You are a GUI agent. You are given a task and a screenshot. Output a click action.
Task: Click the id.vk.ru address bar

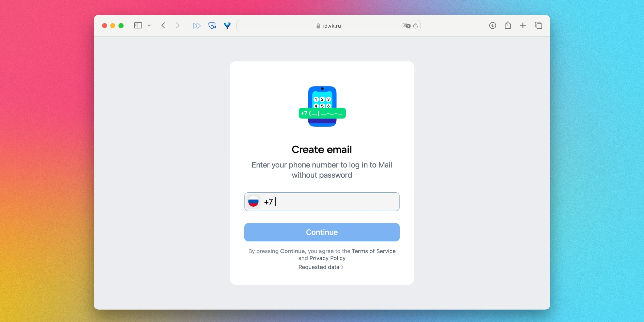pyautogui.click(x=329, y=26)
